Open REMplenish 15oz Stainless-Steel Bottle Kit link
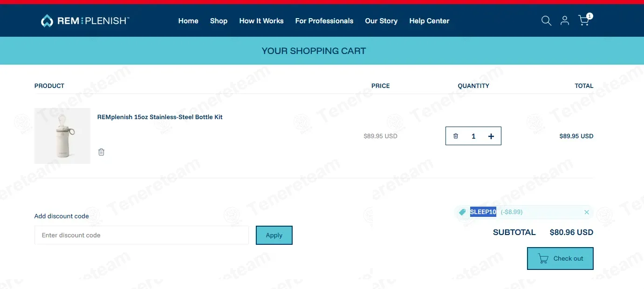644x289 pixels. pos(160,117)
